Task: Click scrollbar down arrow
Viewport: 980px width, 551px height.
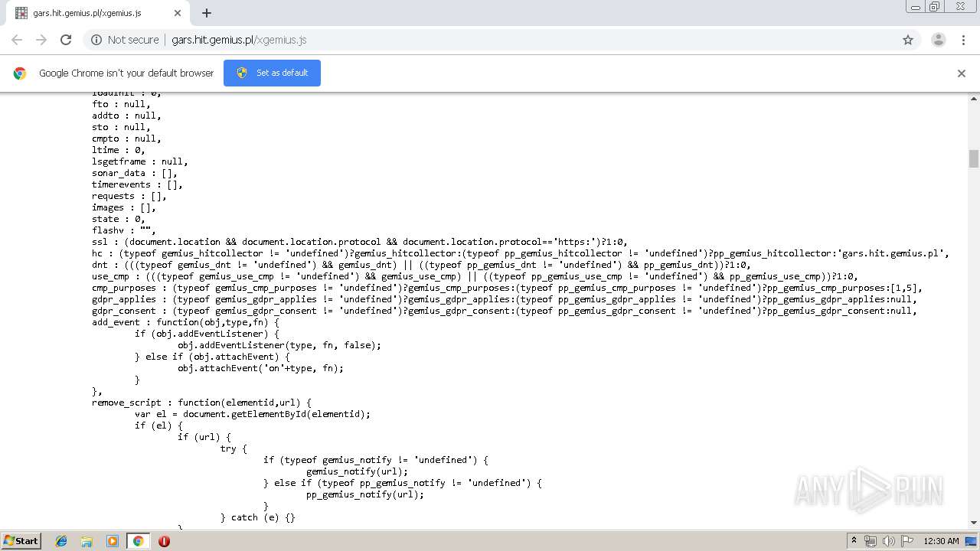Action: click(x=974, y=523)
